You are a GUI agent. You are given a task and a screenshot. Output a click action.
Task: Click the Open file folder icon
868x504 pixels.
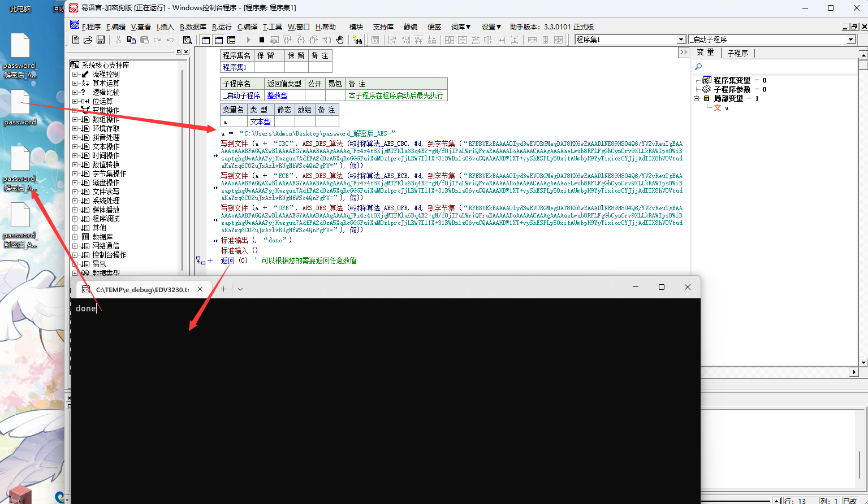[88, 40]
